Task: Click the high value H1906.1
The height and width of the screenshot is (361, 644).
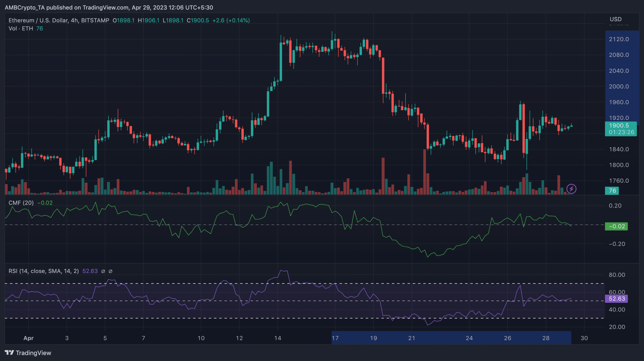Action: pyautogui.click(x=148, y=20)
